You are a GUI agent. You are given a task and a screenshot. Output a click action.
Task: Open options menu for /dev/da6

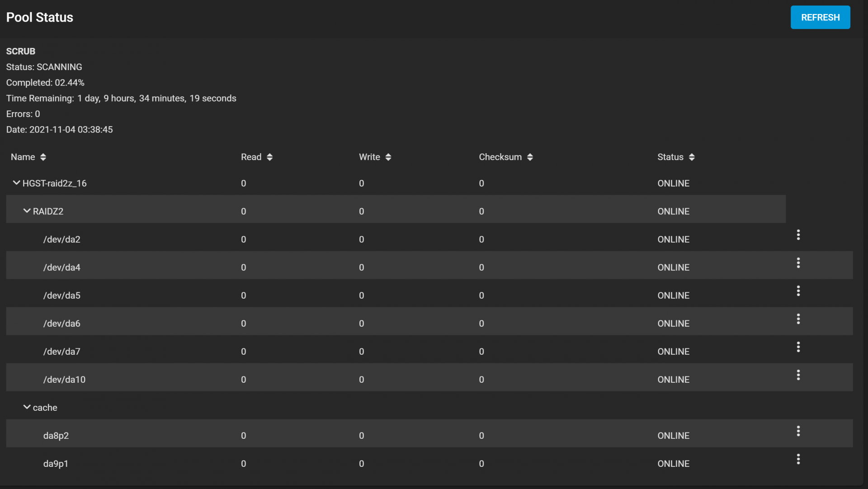798,319
